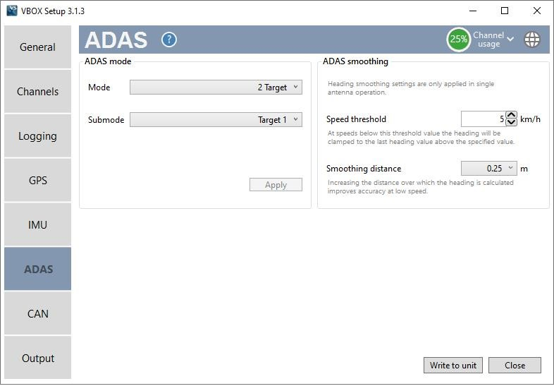This screenshot has width=554, height=385.
Task: Click the green 25% channel usage indicator
Action: (459, 39)
